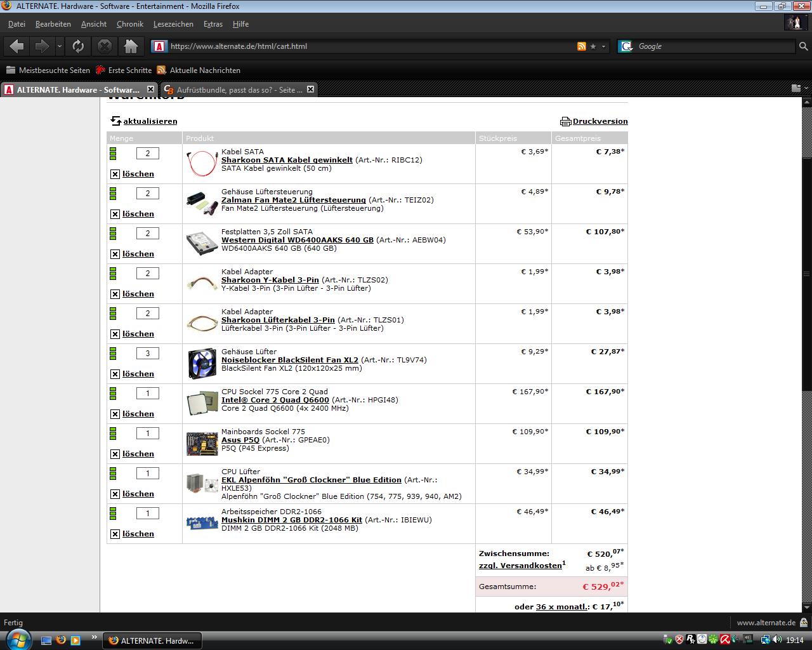
Task: Click quantity field for Noiseblocker BlackSilent Fan
Action: (148, 354)
